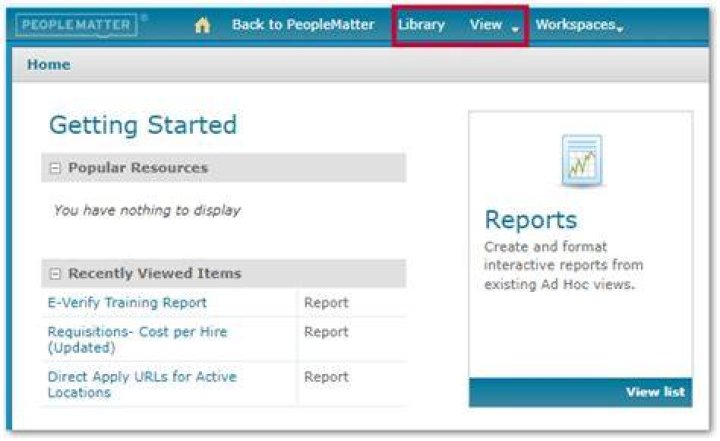Click View list under Reports

(x=655, y=392)
